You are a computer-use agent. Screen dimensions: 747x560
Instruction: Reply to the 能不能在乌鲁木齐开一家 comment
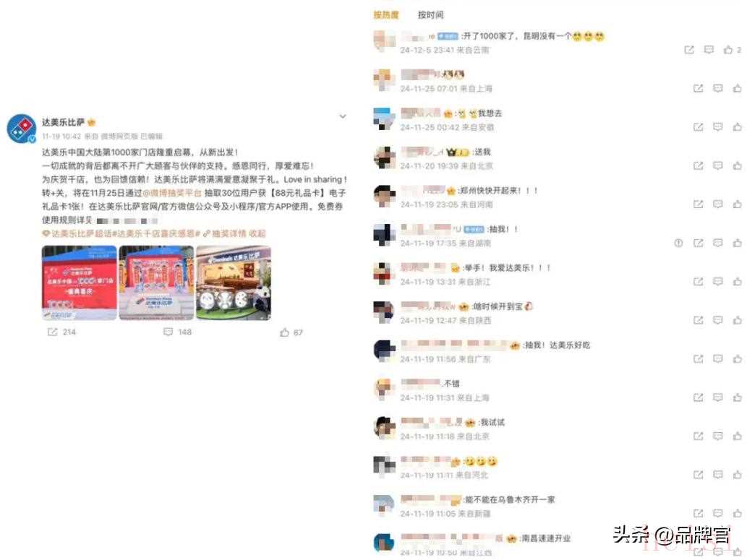718,513
